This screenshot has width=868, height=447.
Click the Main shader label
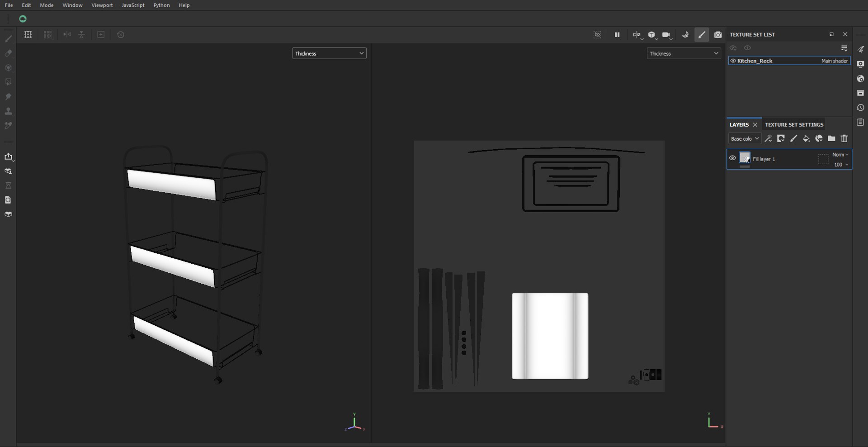(x=834, y=61)
